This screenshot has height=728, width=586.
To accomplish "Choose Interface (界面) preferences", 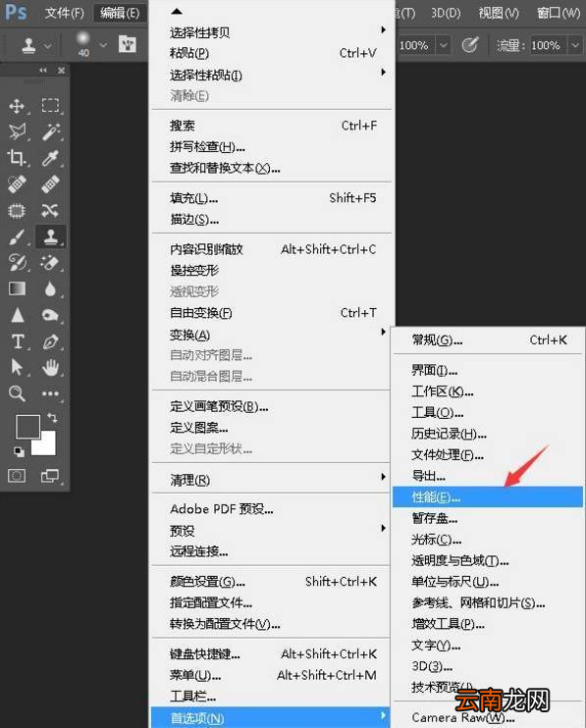I will (x=488, y=371).
